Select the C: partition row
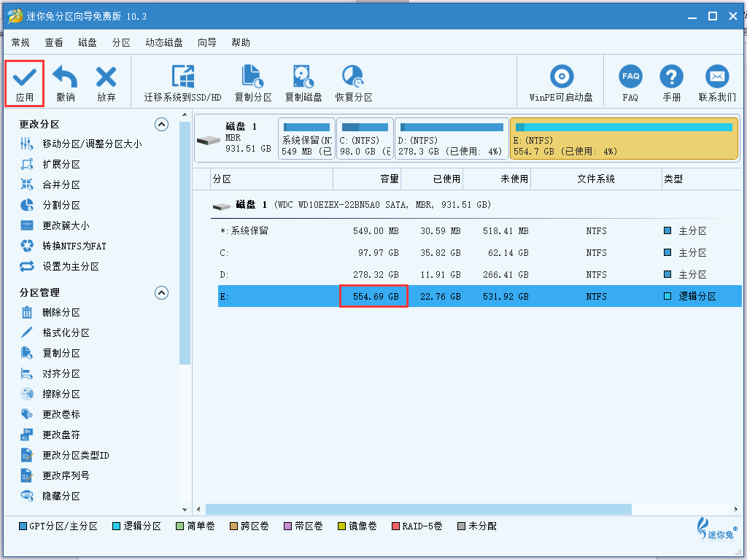747x560 pixels. pos(480,253)
